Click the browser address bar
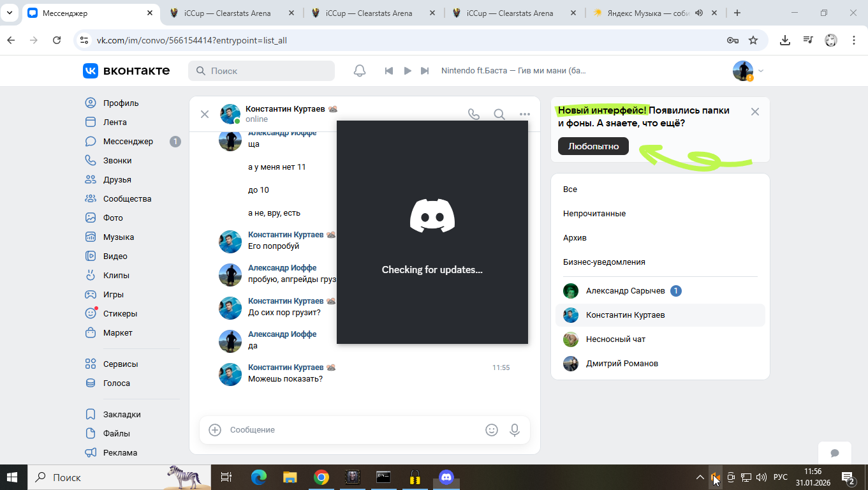868x490 pixels. point(408,40)
